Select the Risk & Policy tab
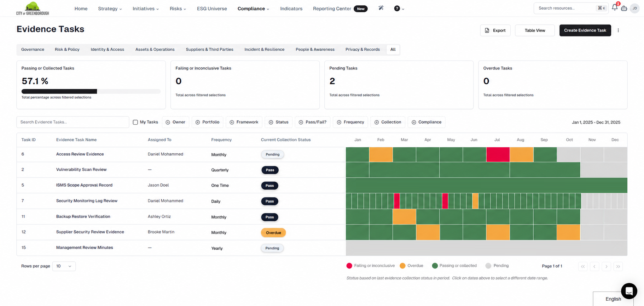The width and height of the screenshot is (644, 306). (x=67, y=50)
